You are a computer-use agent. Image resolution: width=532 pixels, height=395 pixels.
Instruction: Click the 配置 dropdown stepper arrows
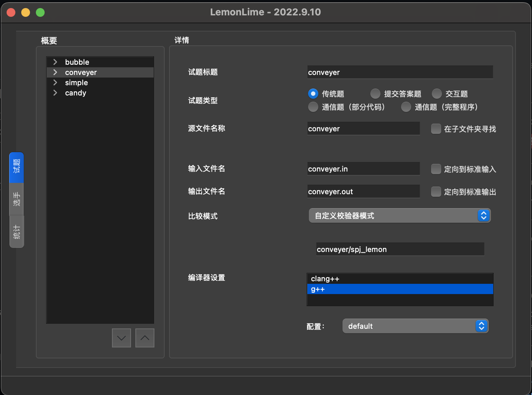[481, 326]
